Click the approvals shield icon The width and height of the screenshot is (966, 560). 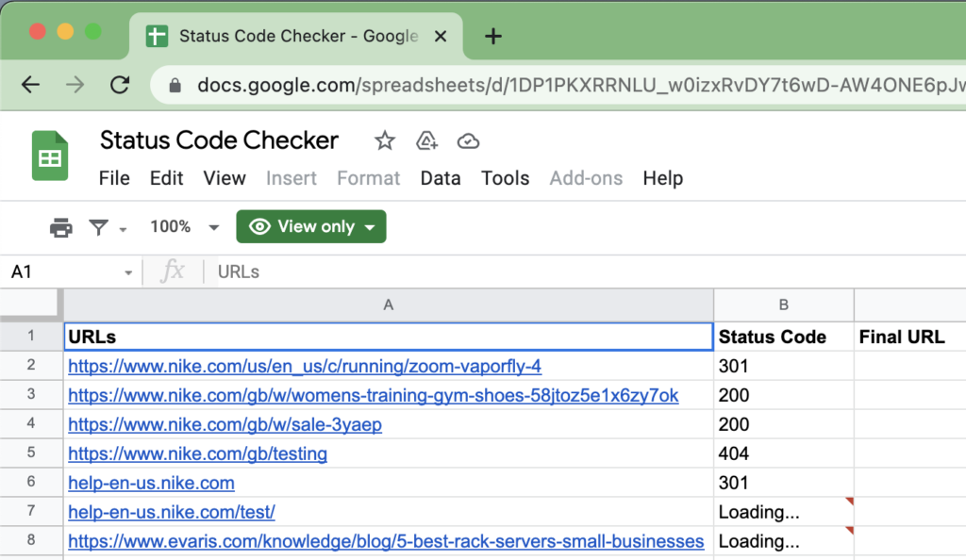pyautogui.click(x=426, y=140)
